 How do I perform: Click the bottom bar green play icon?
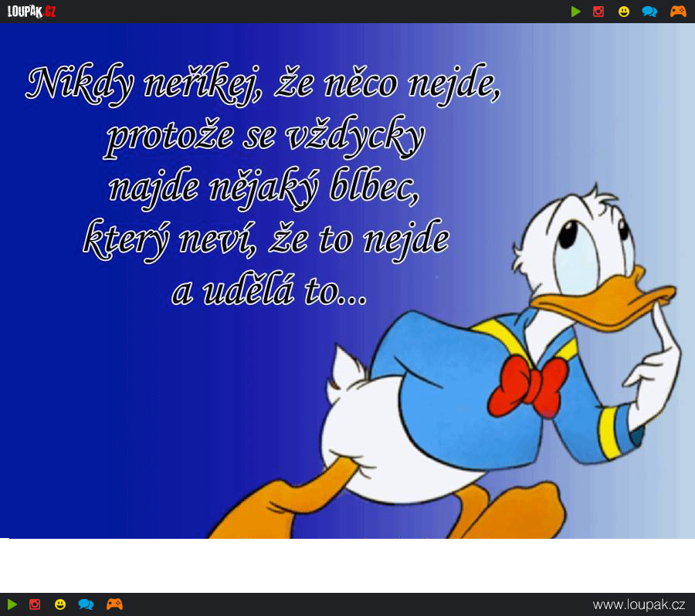12,604
